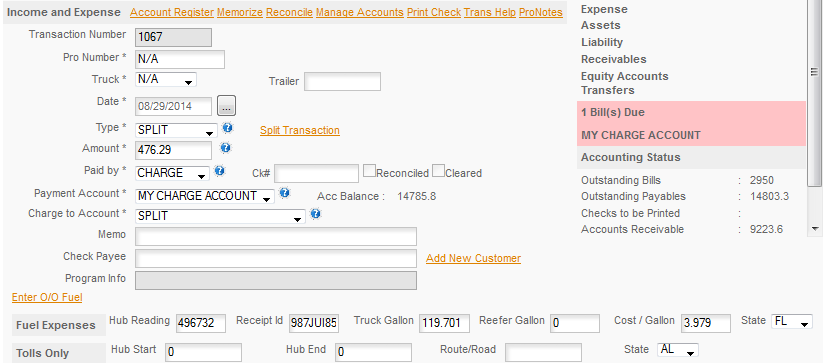Screen dimensions: 826x363
Task: Click help icon beside Payment Account dropdown
Action: (284, 193)
